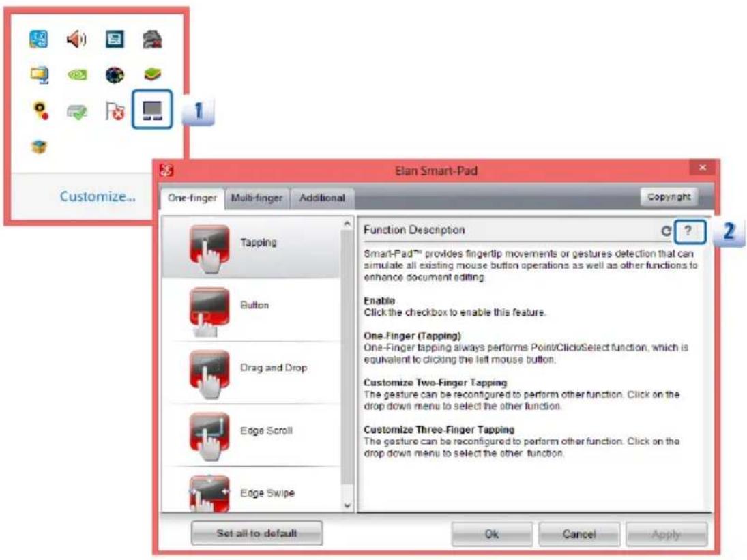Click the red car tray icon
This screenshot has width=747, height=560.
pos(152,39)
